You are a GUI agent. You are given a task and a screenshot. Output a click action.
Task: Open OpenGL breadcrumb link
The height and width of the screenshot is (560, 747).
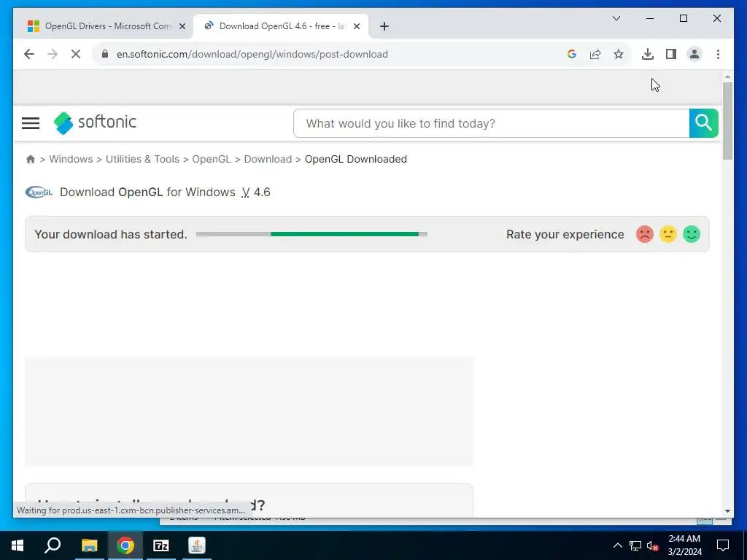pyautogui.click(x=212, y=159)
